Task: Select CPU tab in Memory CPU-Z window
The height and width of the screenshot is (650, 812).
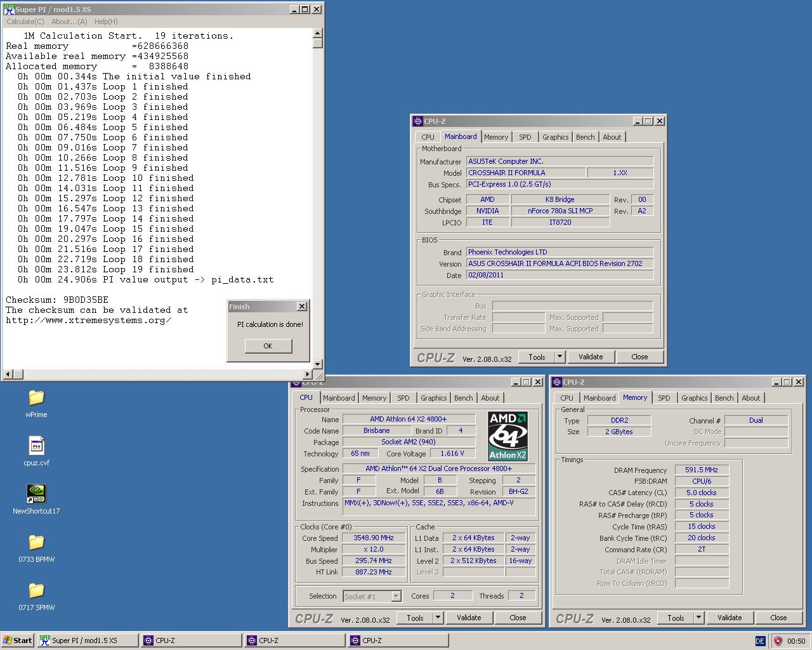Action: [x=567, y=398]
